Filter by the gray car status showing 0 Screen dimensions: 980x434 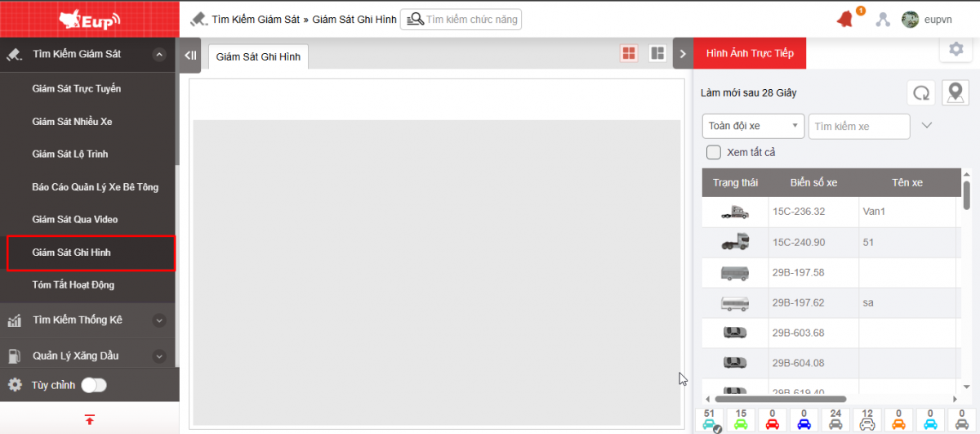coord(962,420)
